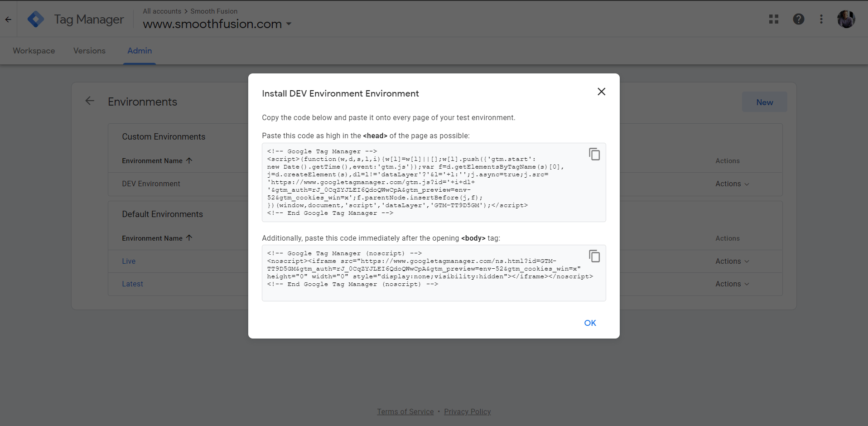Screen dimensions: 868x426
Task: Click the Tag Manager diamond logo
Action: tap(36, 19)
